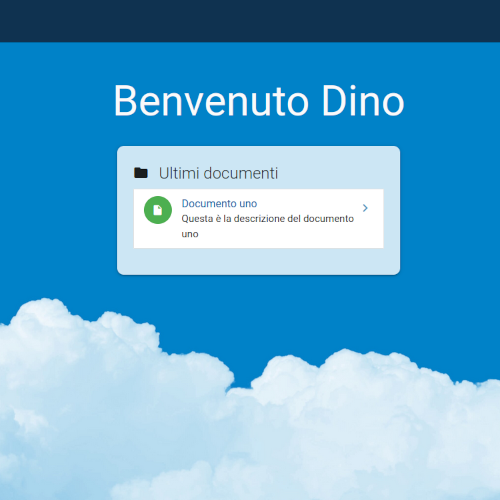Click the green document icon
Screen dimensions: 500x500
coord(158,210)
